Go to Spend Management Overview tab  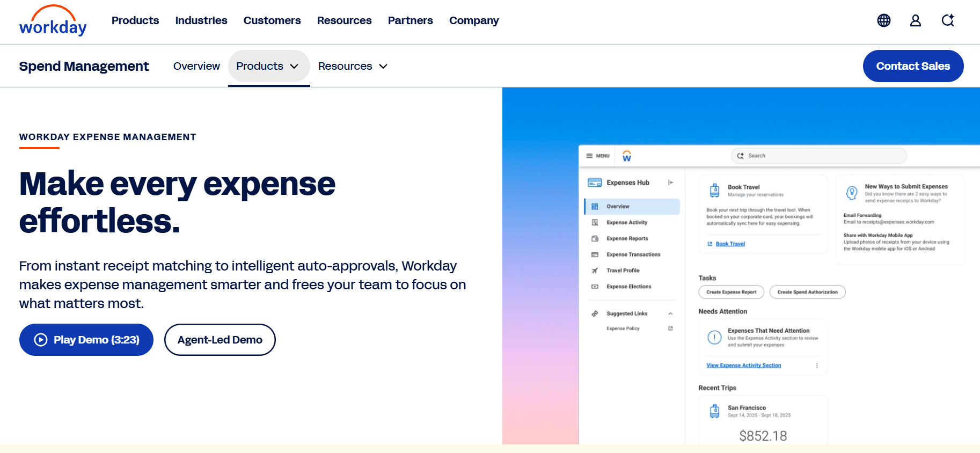coord(196,66)
